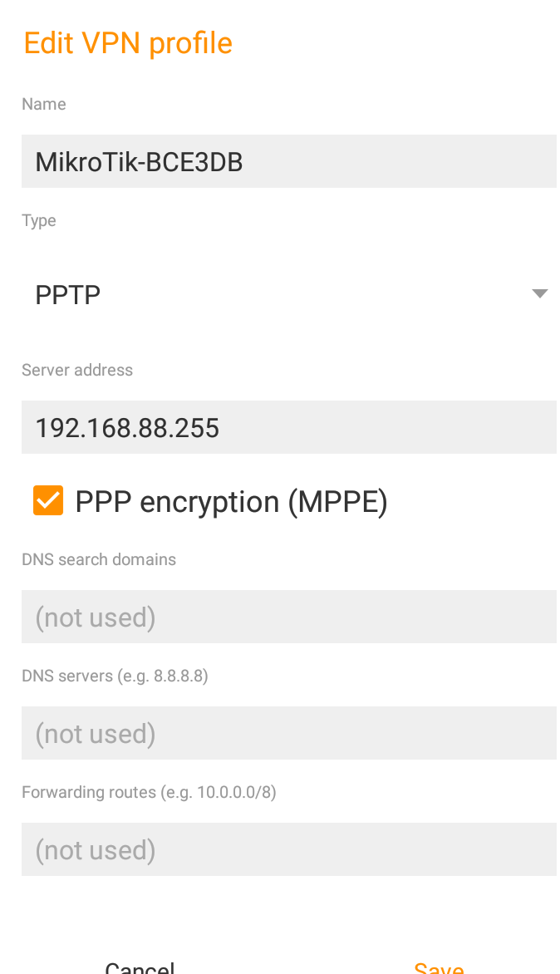Click the DNS search domains label

(x=99, y=559)
